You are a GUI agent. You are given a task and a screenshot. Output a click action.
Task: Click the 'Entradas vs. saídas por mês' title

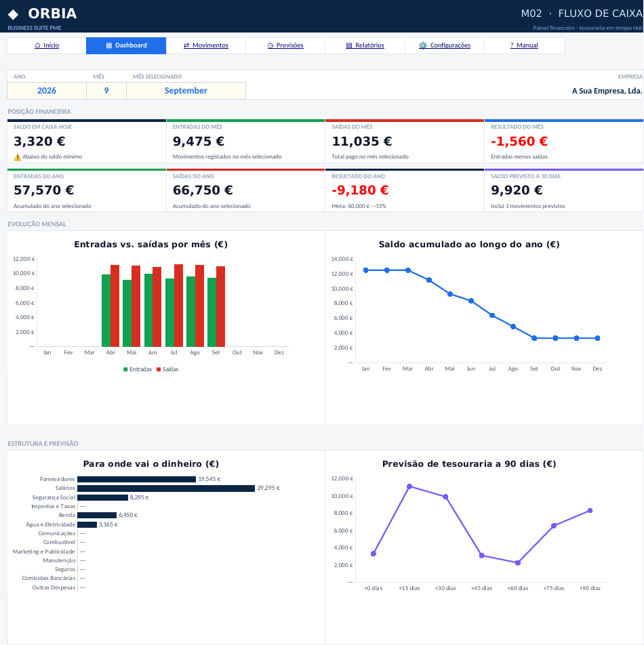[151, 245]
